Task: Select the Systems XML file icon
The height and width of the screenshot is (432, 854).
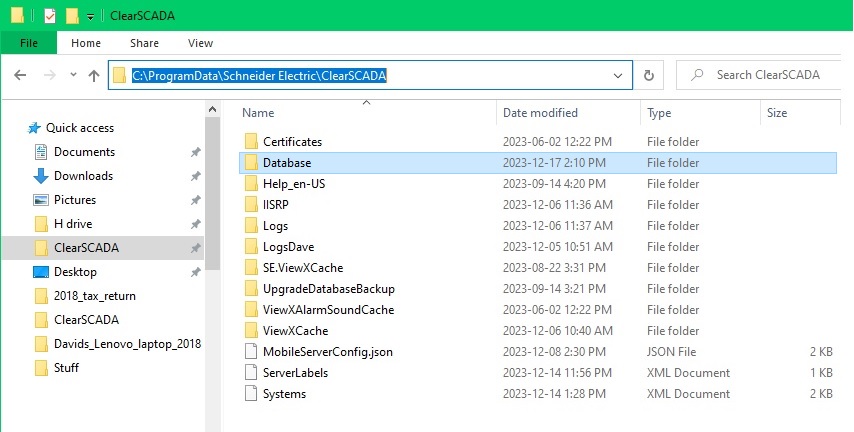Action: 251,393
